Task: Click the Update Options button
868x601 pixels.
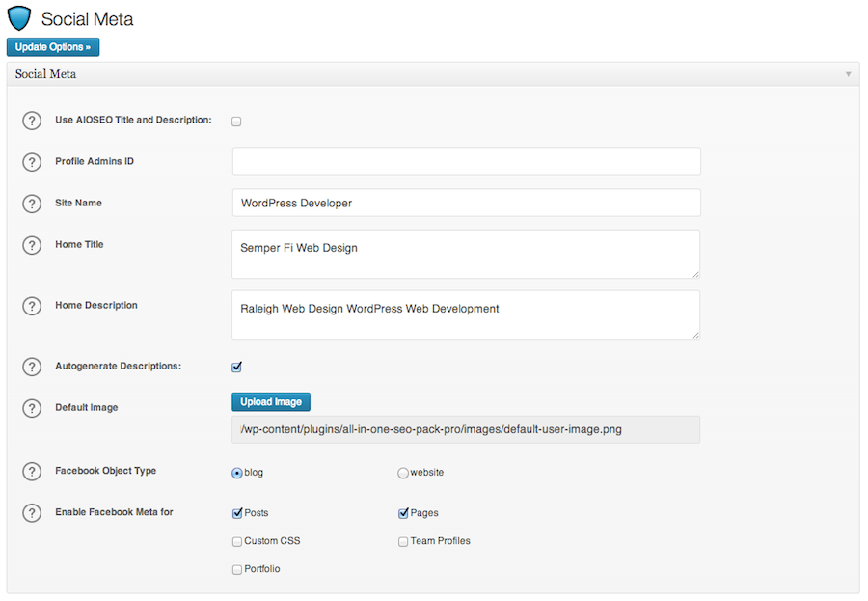Action: pos(53,47)
